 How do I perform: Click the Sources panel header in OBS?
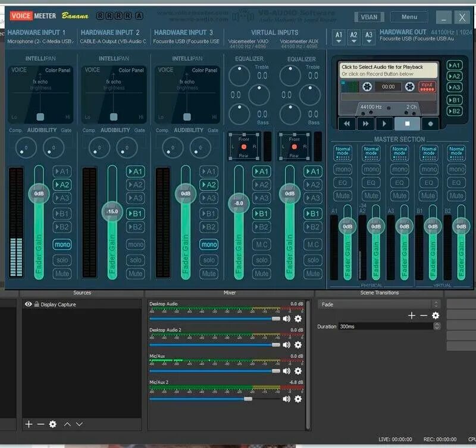(x=82, y=293)
